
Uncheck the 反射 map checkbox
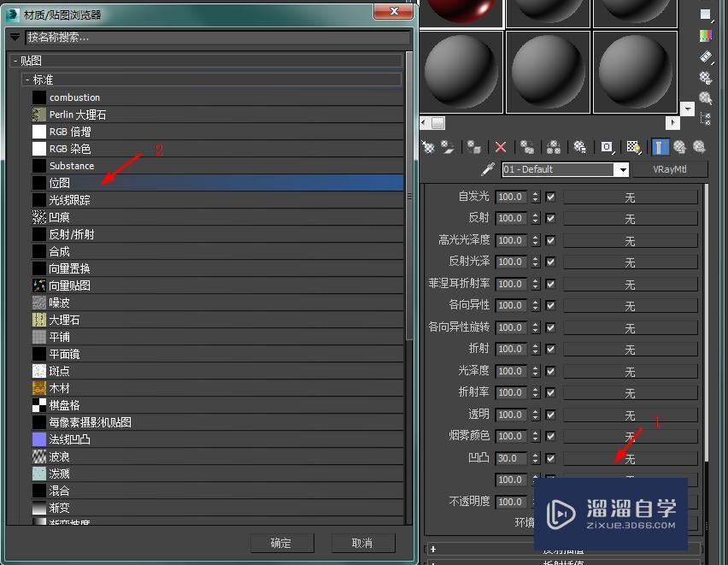[550, 218]
